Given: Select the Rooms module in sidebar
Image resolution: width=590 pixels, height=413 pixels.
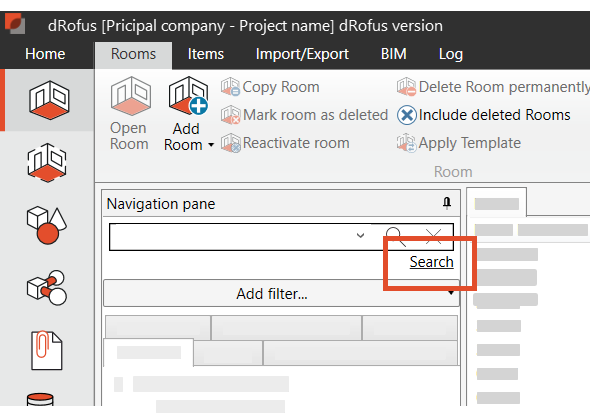Looking at the screenshot, I should pyautogui.click(x=49, y=100).
